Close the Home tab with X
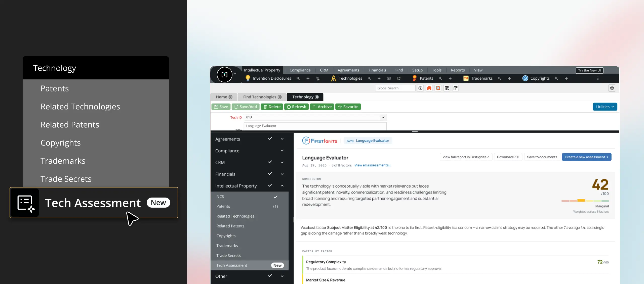This screenshot has height=284, width=644. point(230,97)
